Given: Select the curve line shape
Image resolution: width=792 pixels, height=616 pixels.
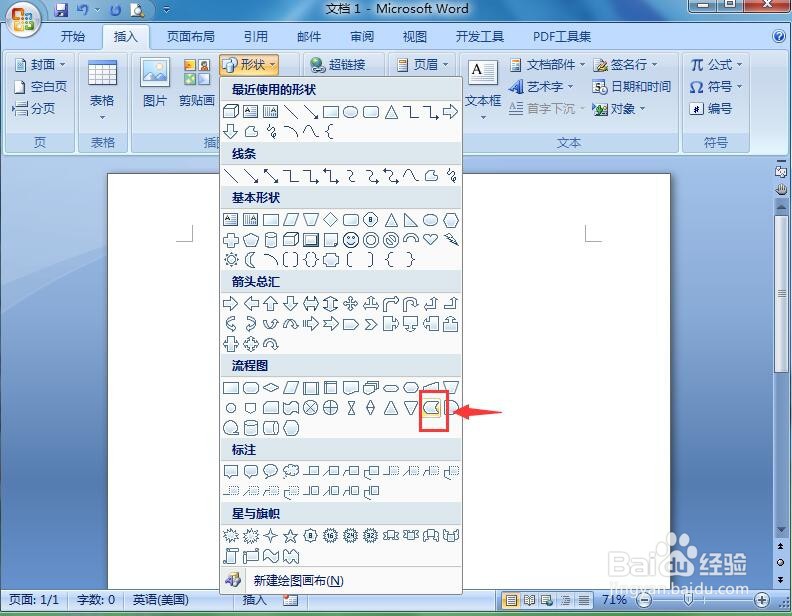Looking at the screenshot, I should pyautogui.click(x=410, y=176).
